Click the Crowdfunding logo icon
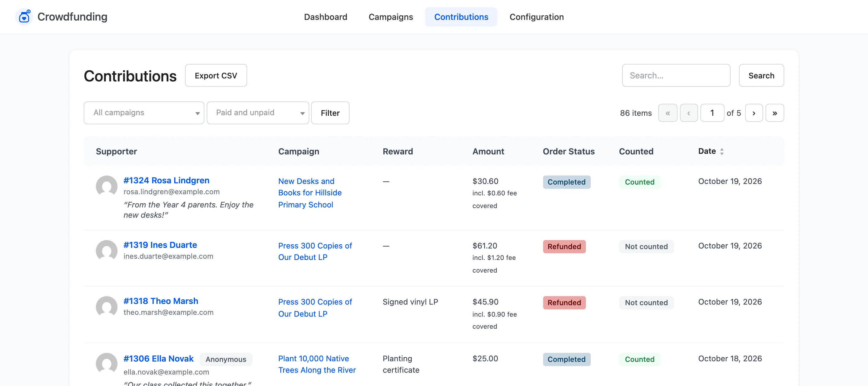The width and height of the screenshot is (868, 386). pos(24,17)
